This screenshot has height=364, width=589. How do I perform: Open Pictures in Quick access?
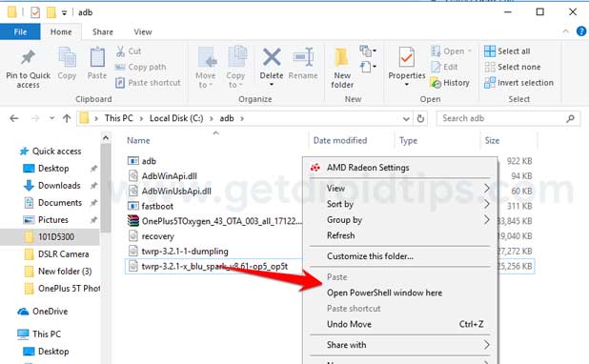point(53,220)
